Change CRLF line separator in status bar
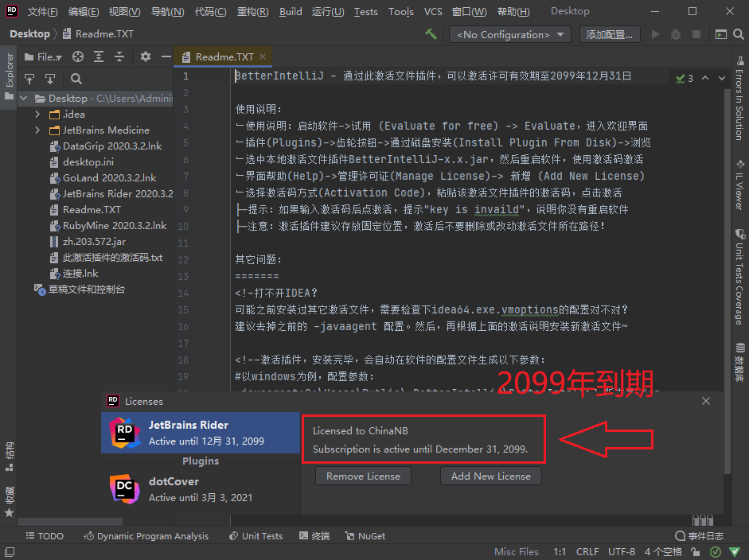This screenshot has height=560, width=749. [x=587, y=552]
